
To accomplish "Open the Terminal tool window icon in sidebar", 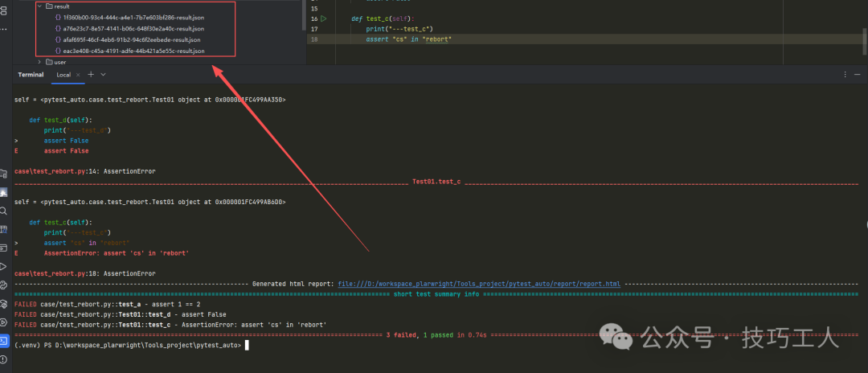I will 3,340.
